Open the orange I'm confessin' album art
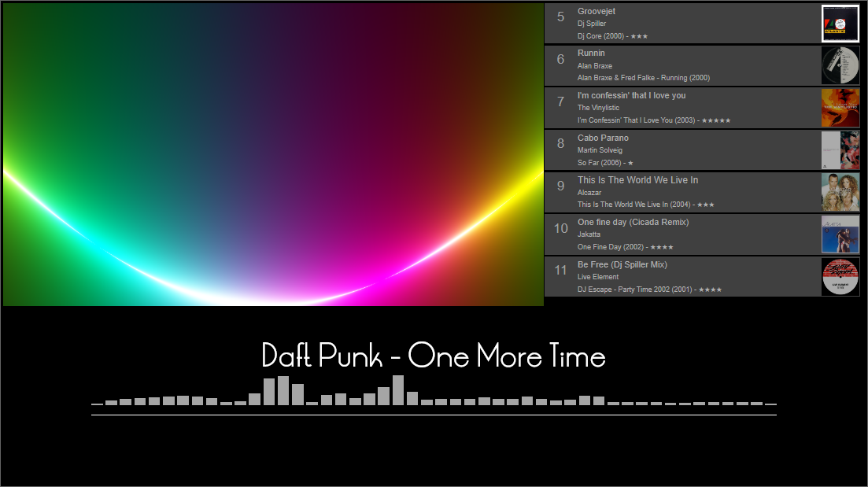Viewport: 868px width, 487px height. (840, 108)
